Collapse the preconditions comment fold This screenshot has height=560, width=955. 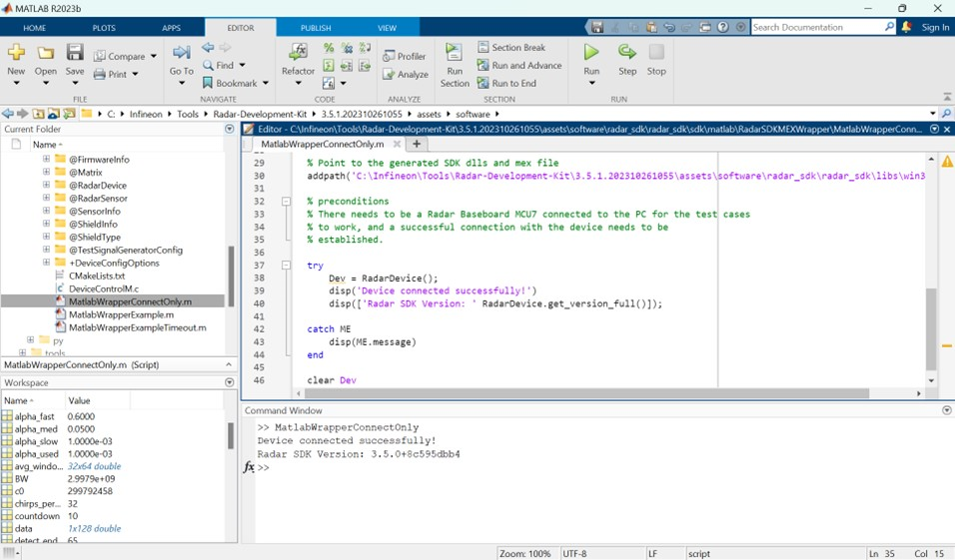288,201
